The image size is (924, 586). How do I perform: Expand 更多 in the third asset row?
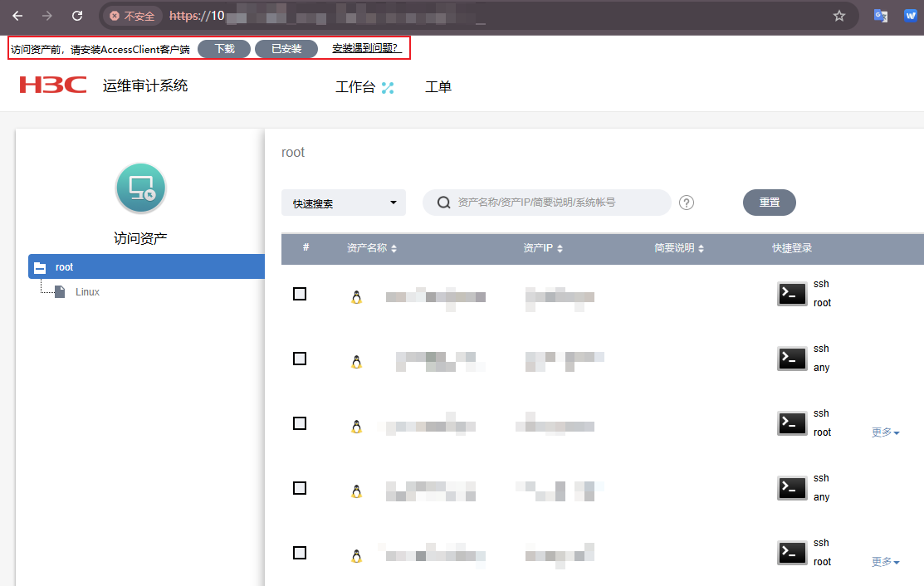pos(885,432)
